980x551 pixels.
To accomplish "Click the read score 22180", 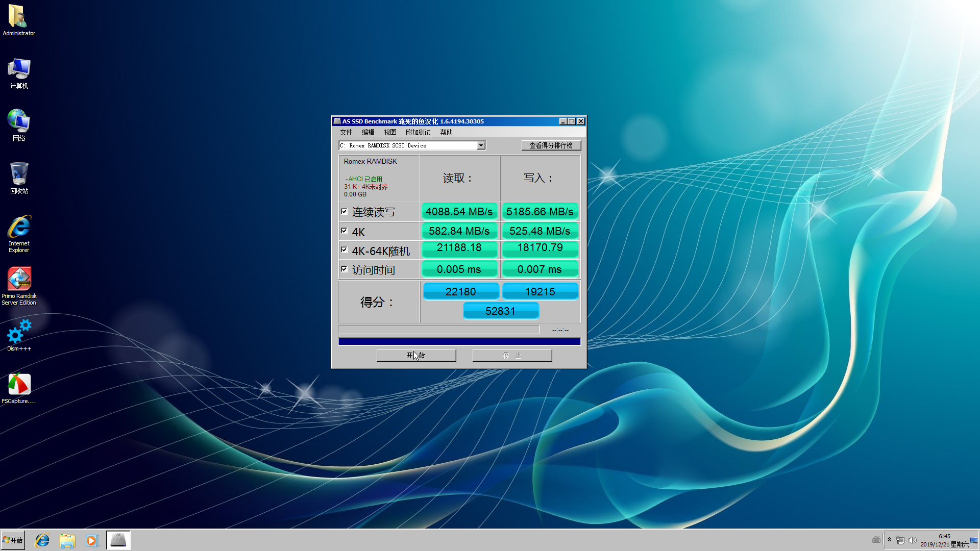I will point(461,291).
